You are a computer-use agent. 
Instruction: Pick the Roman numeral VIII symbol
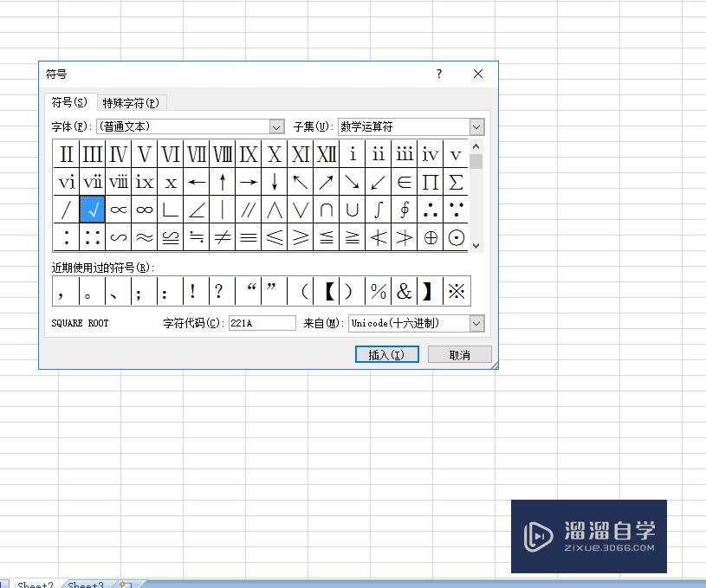tap(223, 154)
